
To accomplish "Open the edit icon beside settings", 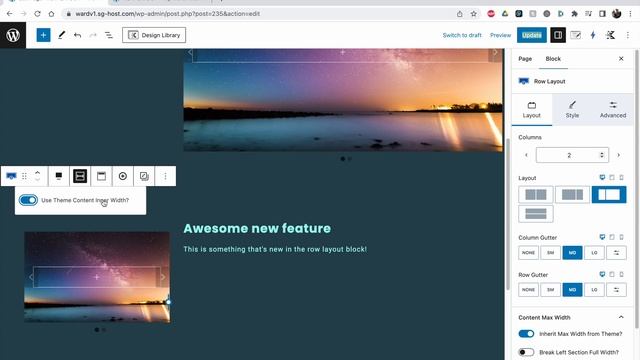I will pyautogui.click(x=576, y=35).
